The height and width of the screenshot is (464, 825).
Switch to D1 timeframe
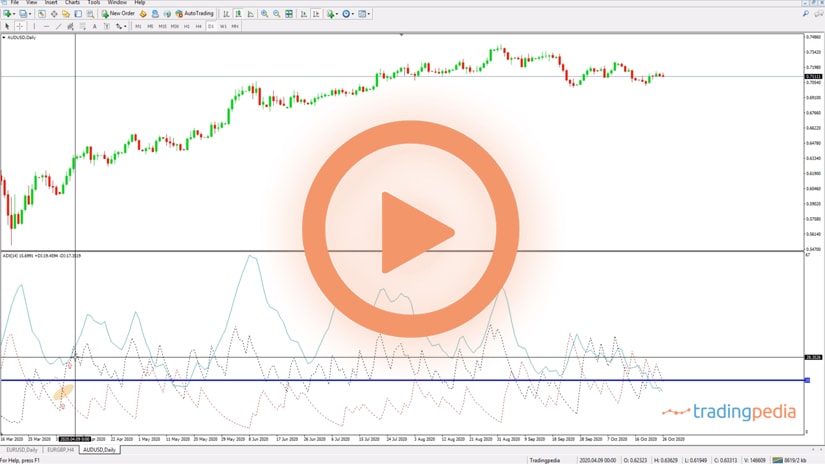pyautogui.click(x=211, y=26)
